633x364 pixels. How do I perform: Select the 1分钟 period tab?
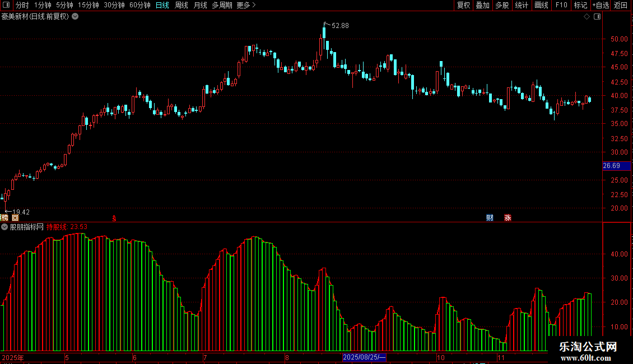pyautogui.click(x=43, y=5)
